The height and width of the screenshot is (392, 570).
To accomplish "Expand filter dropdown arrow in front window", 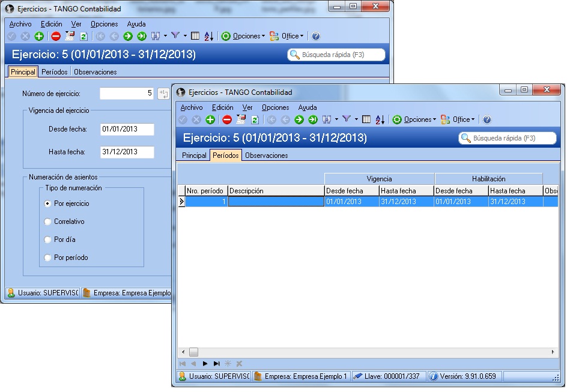I will (x=356, y=119).
